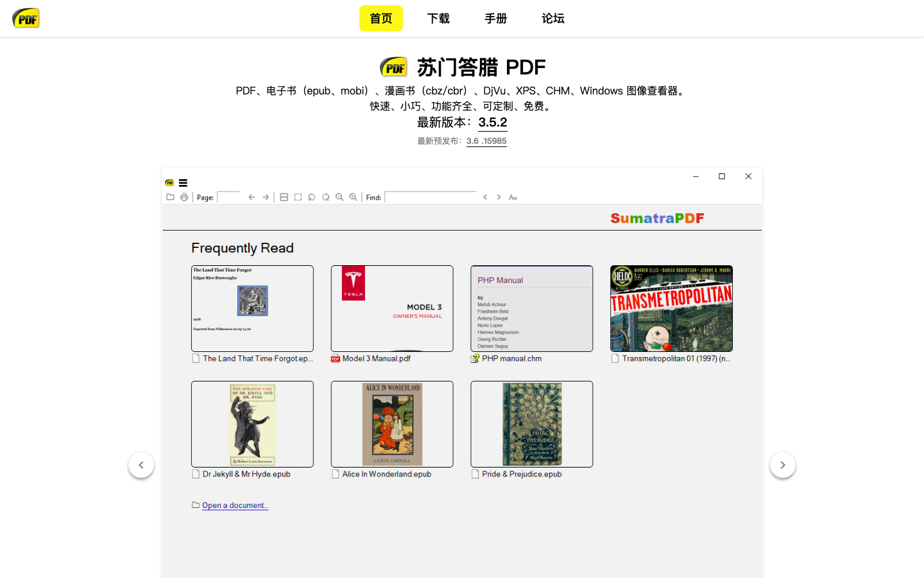This screenshot has height=578, width=924.
Task: Click the continuous page layout icon
Action: (284, 197)
